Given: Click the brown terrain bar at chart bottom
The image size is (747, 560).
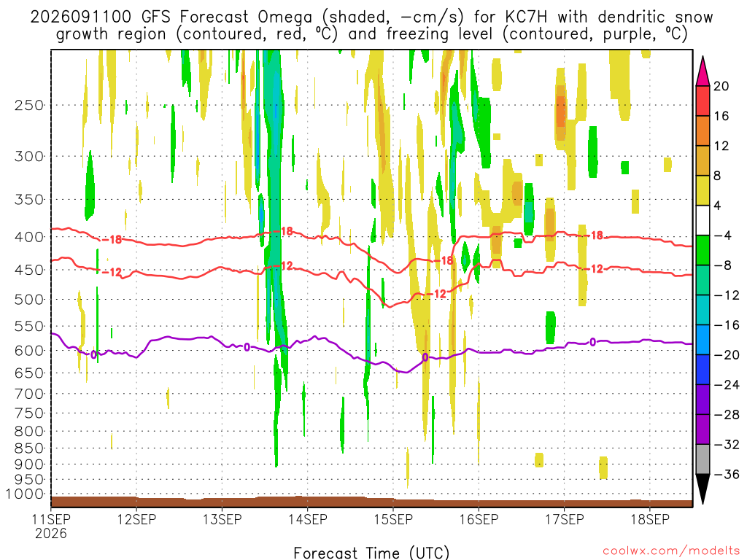Looking at the screenshot, I should [x=371, y=502].
